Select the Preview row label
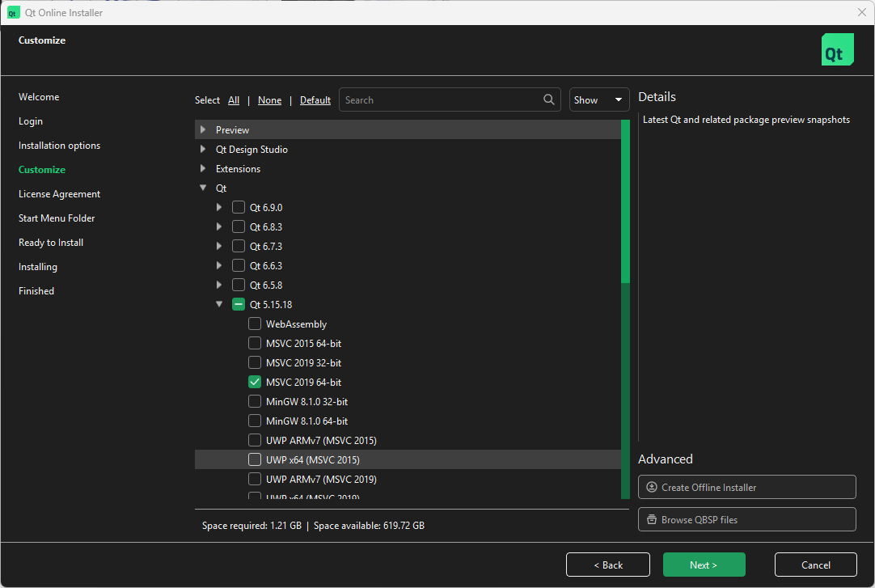 coord(232,130)
